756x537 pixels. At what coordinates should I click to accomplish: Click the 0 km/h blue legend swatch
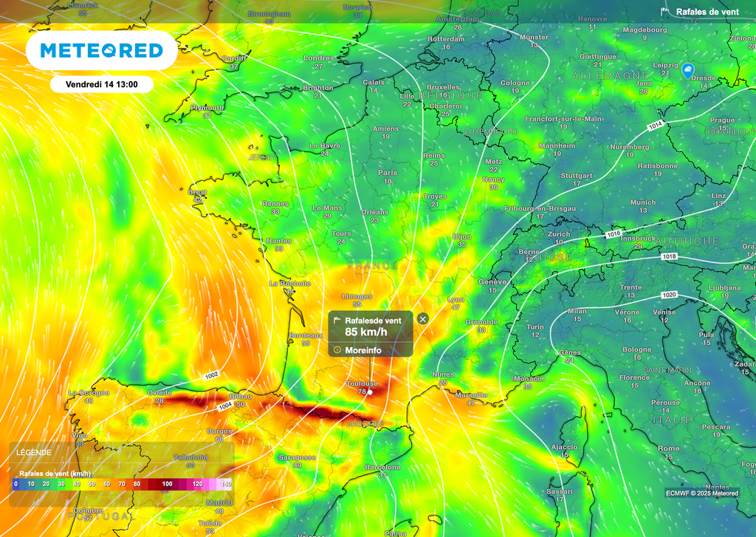16,484
